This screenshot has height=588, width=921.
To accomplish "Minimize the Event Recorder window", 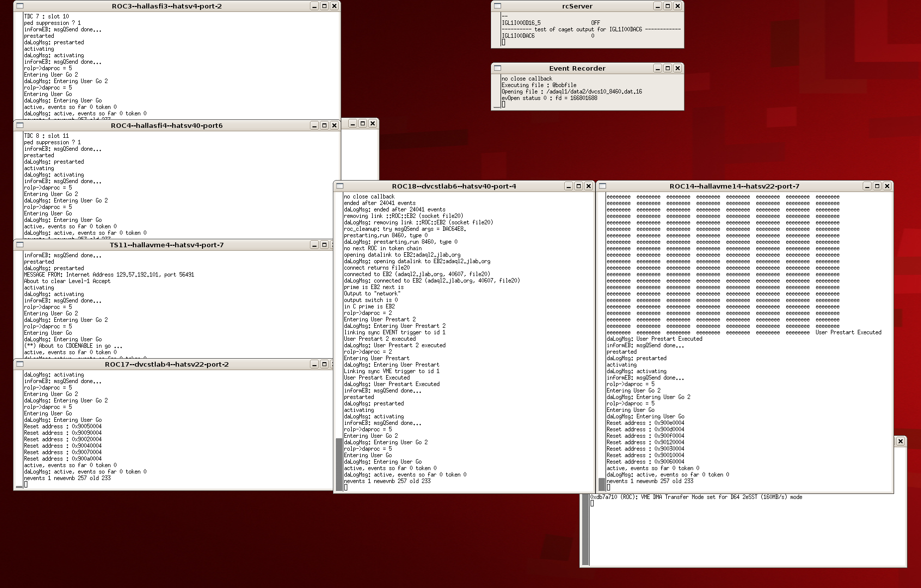I will click(x=658, y=68).
